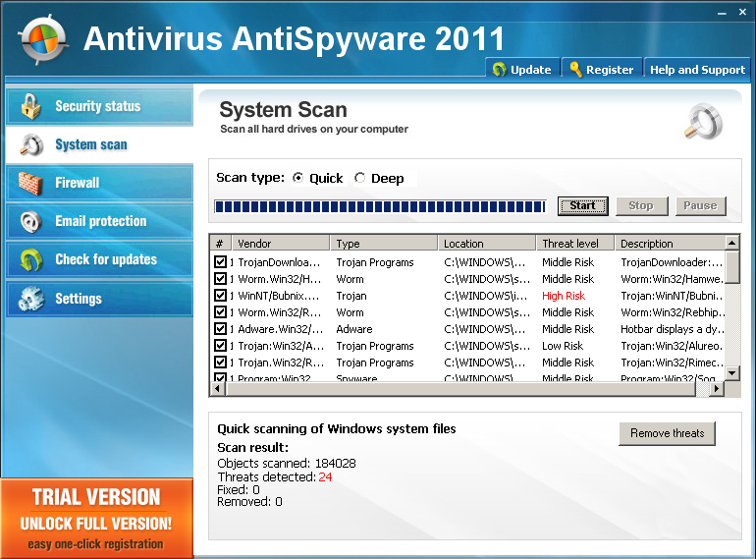Click the Low Risk threat level cell
756x559 pixels.
point(563,346)
